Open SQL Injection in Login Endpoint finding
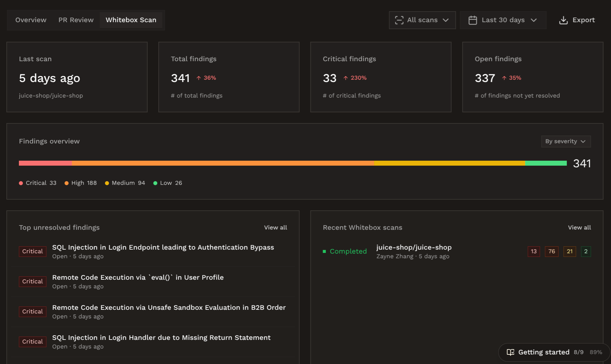The image size is (611, 364). 153,252
